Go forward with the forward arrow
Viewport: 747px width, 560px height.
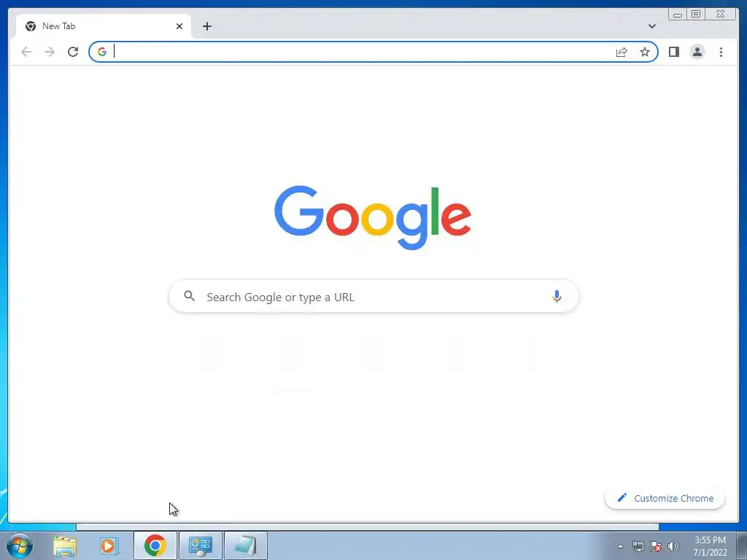pyautogui.click(x=50, y=52)
